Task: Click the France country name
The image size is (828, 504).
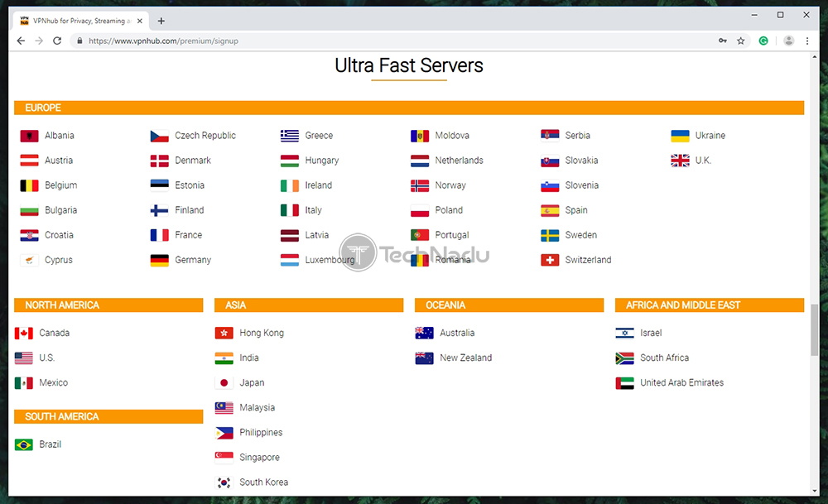Action: [189, 235]
